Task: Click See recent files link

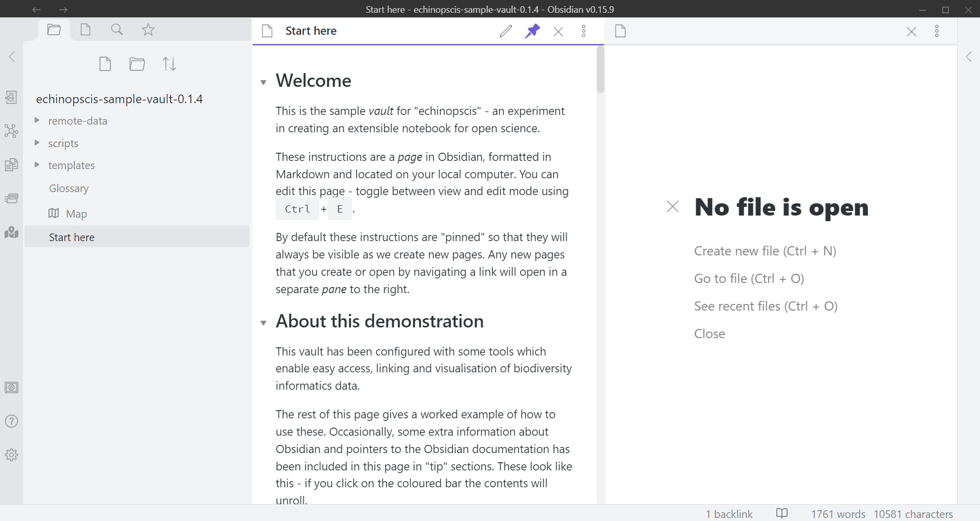Action: 766,306
